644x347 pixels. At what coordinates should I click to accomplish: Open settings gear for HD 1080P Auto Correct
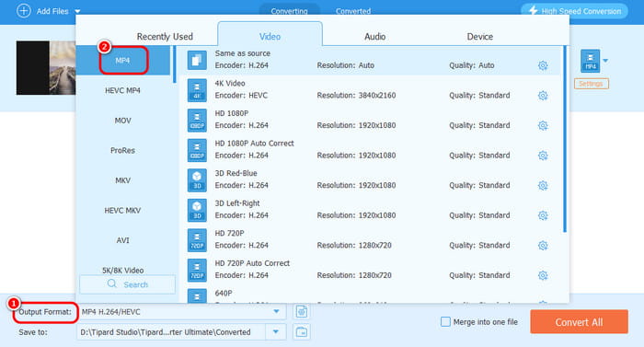pyautogui.click(x=543, y=156)
